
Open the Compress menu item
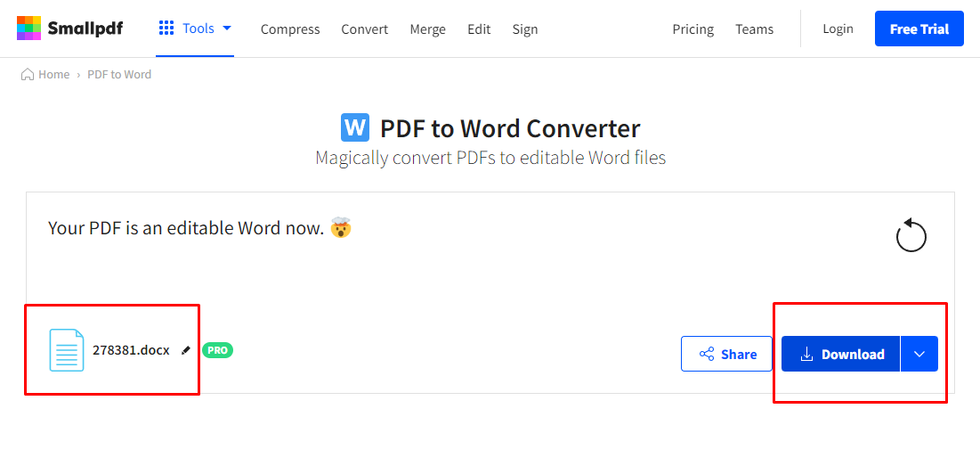click(290, 29)
